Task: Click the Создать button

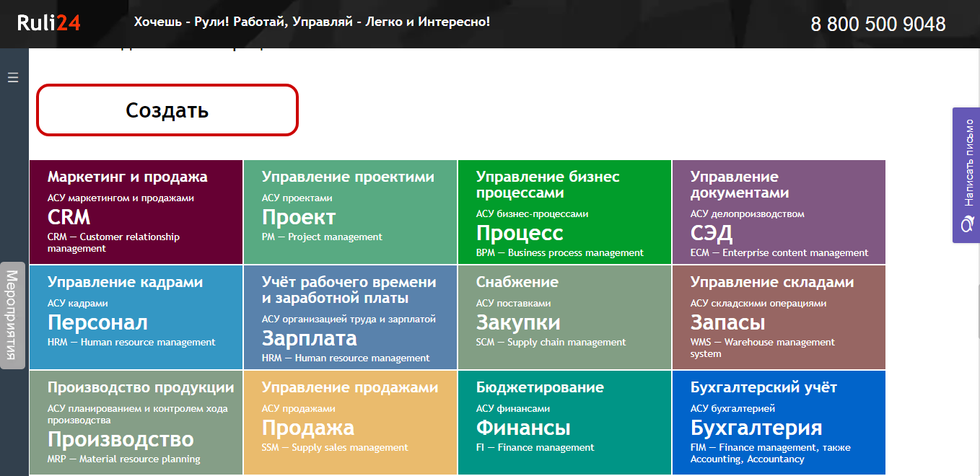Action: coord(167,110)
